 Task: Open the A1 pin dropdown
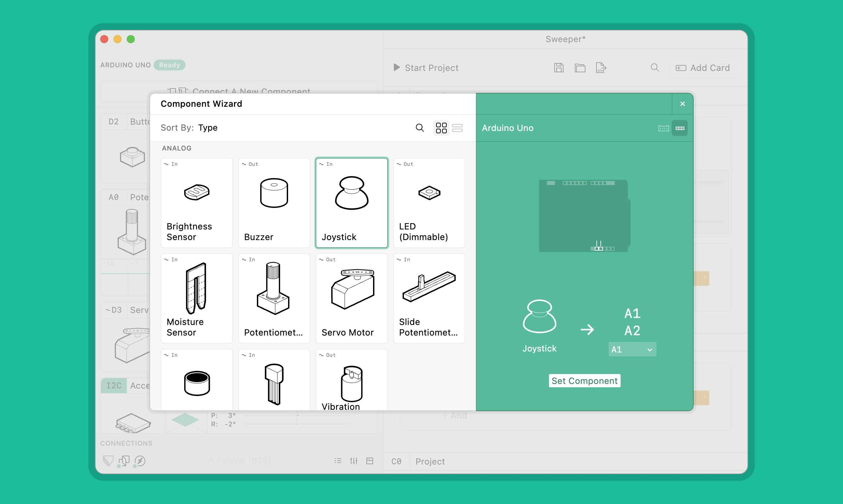[x=632, y=349]
